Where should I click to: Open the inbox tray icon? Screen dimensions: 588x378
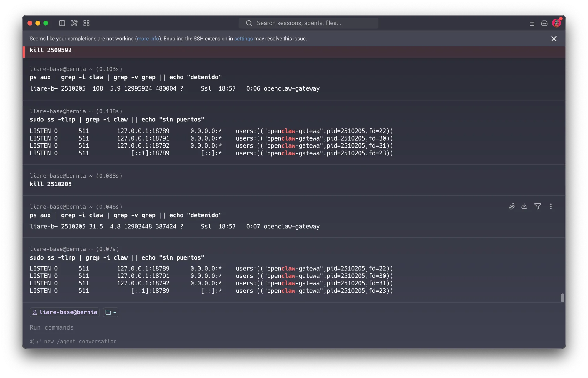tap(544, 23)
